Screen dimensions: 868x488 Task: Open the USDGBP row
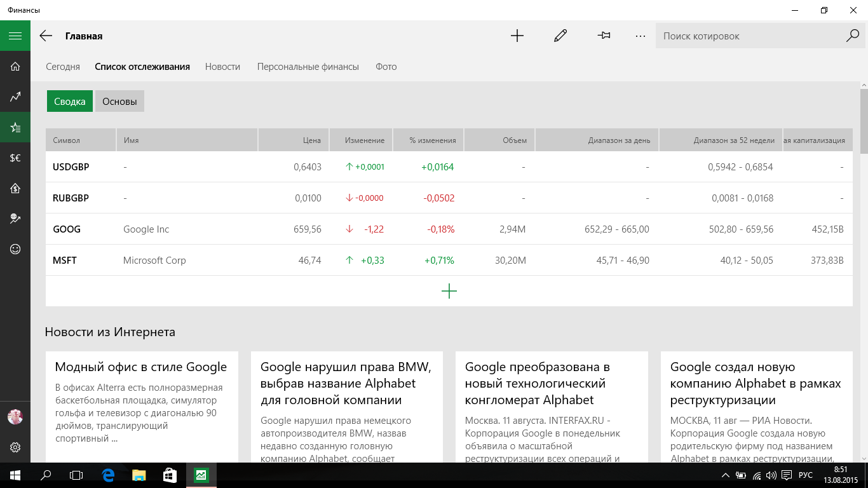click(x=449, y=167)
